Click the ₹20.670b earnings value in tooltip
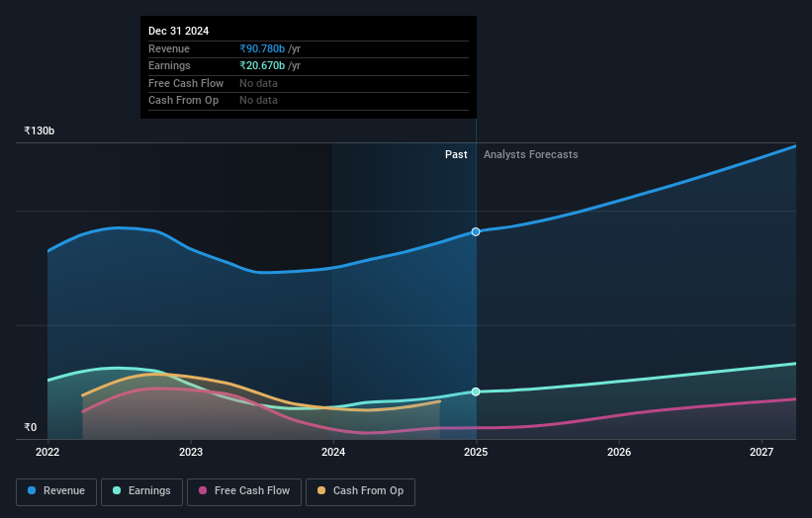Screen dimensions: 812x518 pos(262,65)
